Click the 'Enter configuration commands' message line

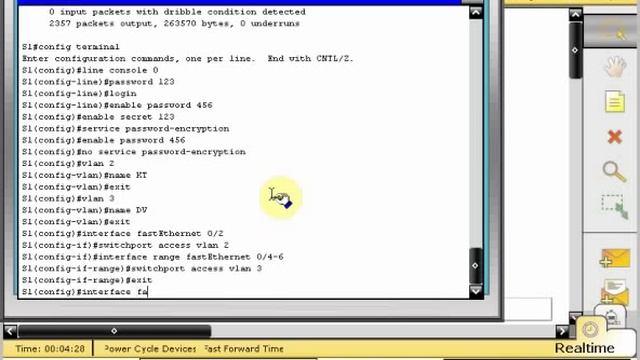(188, 58)
